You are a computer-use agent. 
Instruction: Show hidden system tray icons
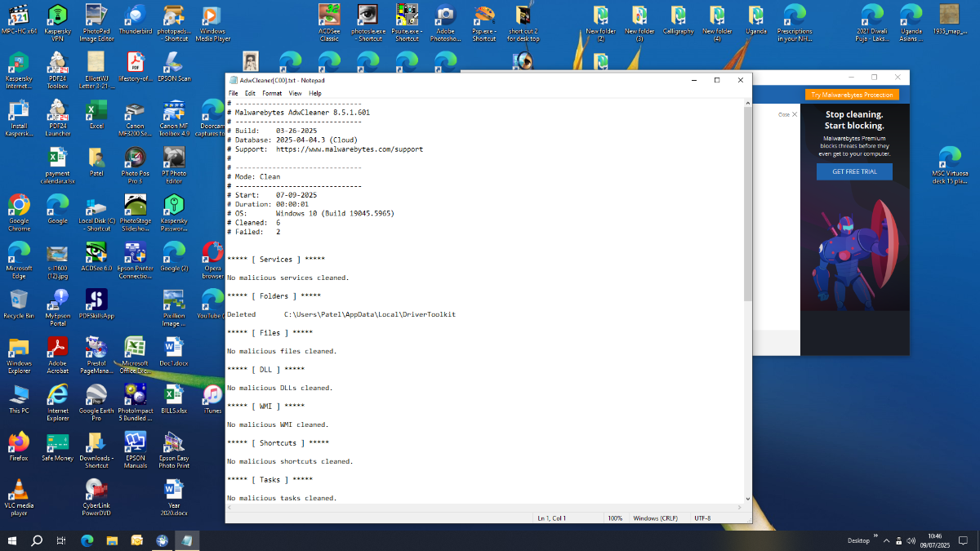coord(887,540)
